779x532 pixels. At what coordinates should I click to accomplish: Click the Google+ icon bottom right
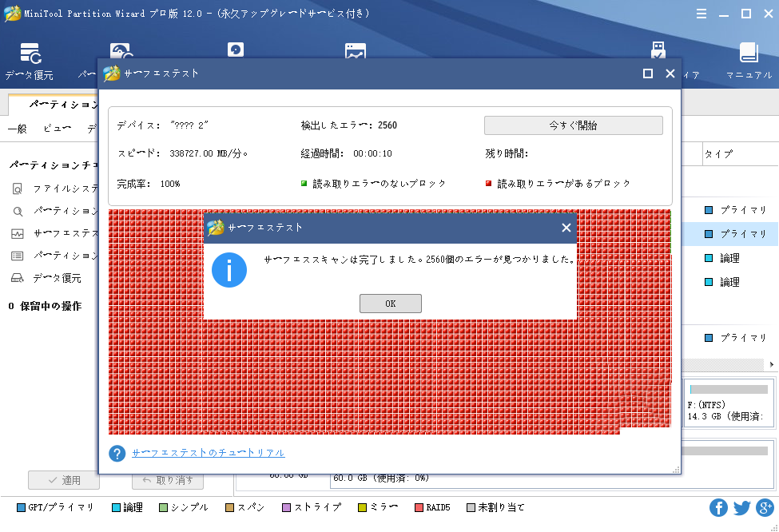pyautogui.click(x=764, y=507)
